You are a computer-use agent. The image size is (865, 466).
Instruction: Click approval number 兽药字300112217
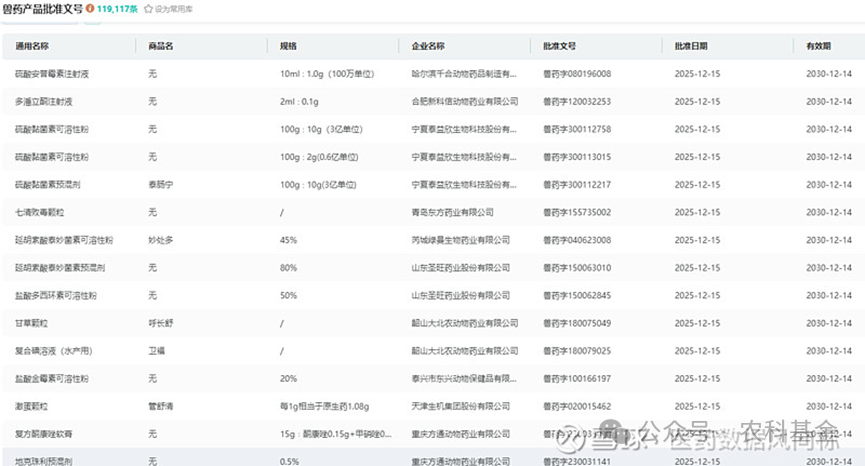click(x=577, y=185)
